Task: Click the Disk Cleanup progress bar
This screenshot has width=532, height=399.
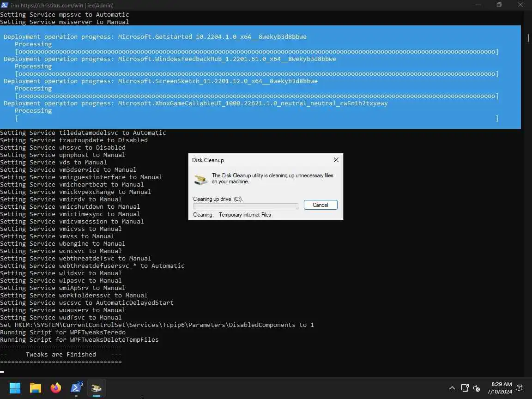Action: click(246, 206)
